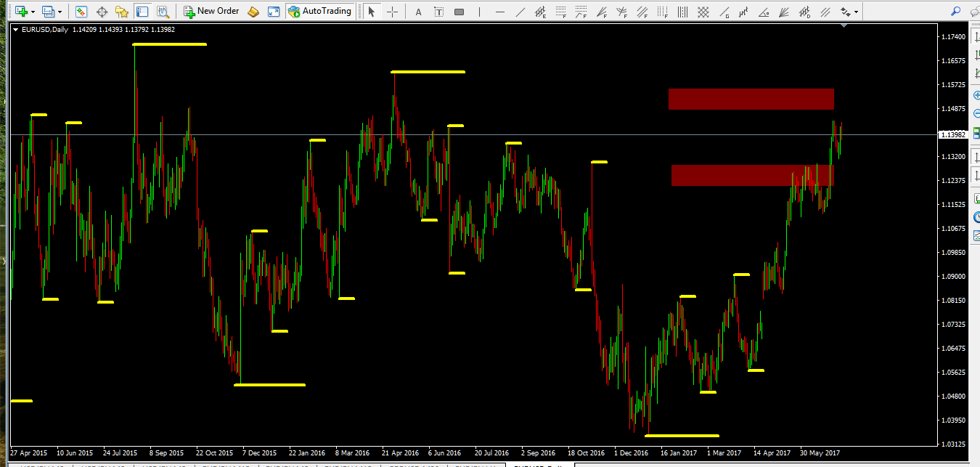980x467 pixels.
Task: Select the Fibonacci Retracement tool
Action: coord(560,12)
